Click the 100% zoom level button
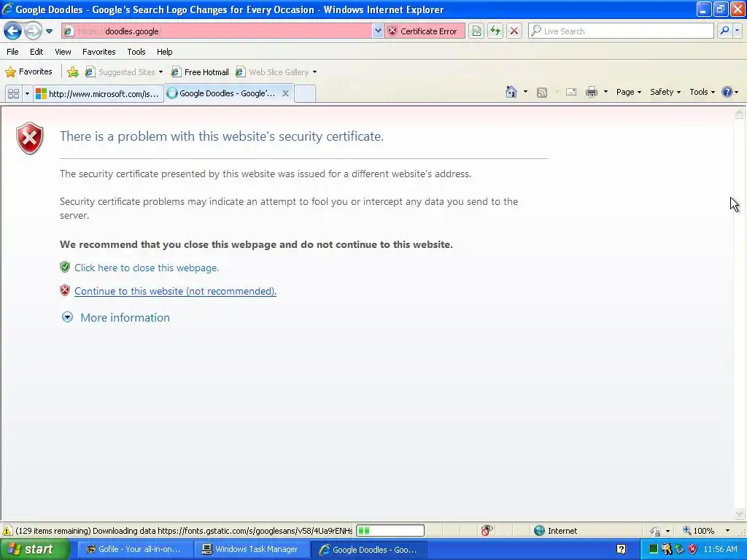This screenshot has height=560, width=747. (x=698, y=531)
